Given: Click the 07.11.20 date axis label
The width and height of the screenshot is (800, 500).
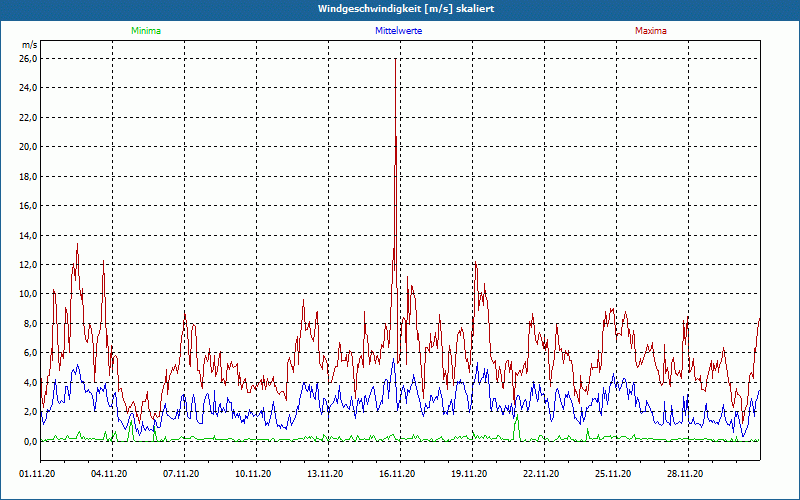Looking at the screenshot, I should pos(181,474).
